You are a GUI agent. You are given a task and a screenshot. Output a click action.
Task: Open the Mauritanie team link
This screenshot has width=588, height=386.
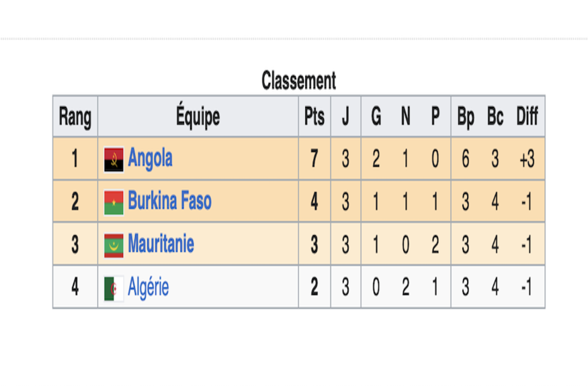point(161,244)
